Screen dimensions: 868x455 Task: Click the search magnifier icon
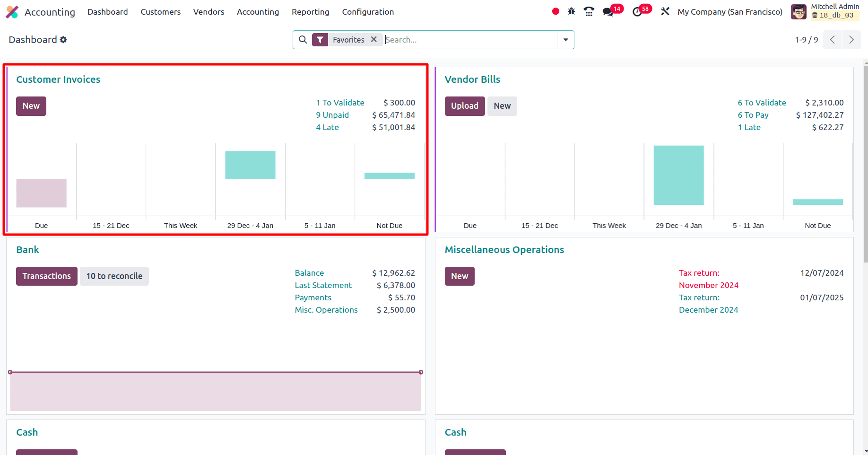[x=303, y=40]
